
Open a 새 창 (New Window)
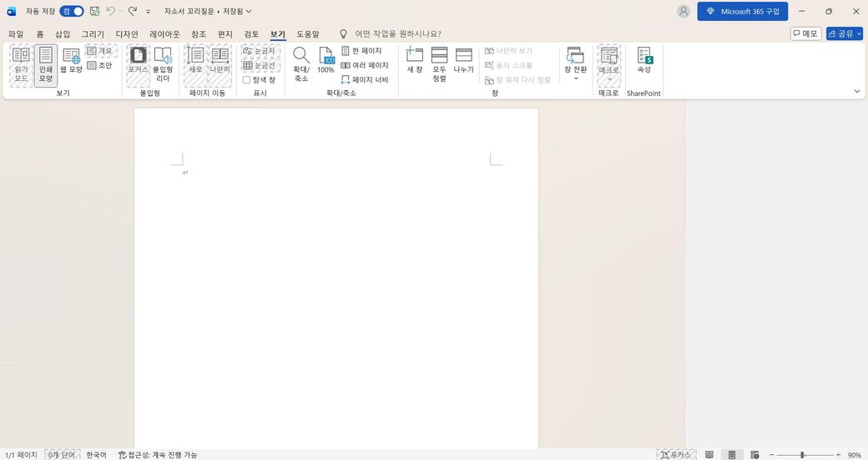pos(415,61)
